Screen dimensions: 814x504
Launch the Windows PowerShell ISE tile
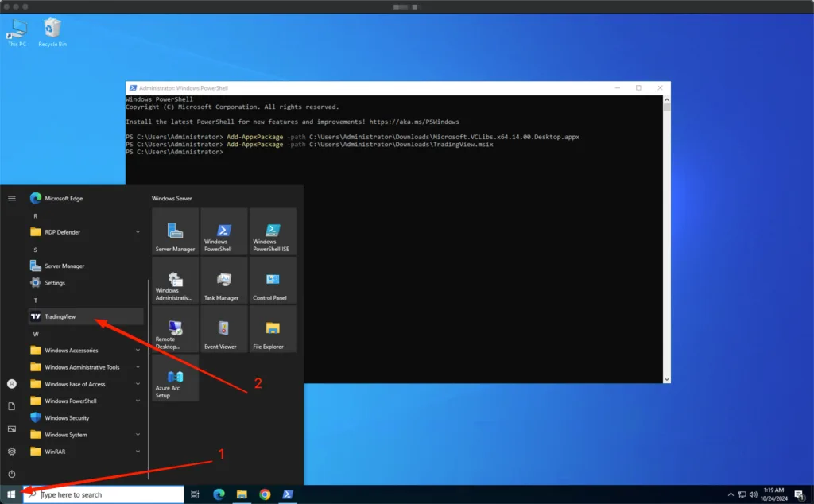coord(273,232)
